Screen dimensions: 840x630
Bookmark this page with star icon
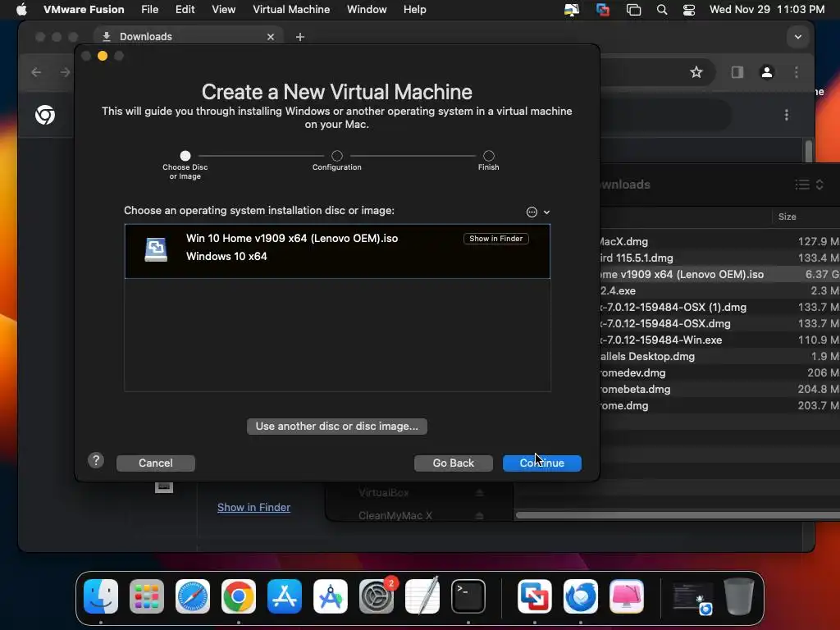tap(696, 72)
